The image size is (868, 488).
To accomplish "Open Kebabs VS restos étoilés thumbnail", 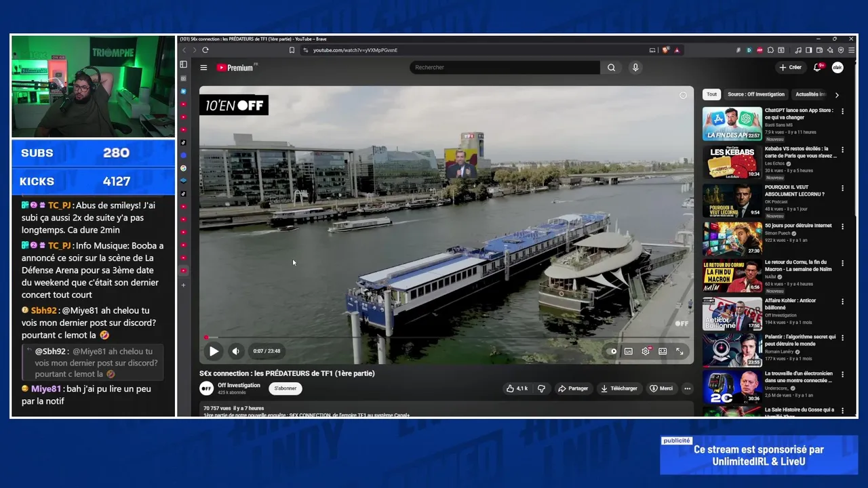I will [x=732, y=162].
